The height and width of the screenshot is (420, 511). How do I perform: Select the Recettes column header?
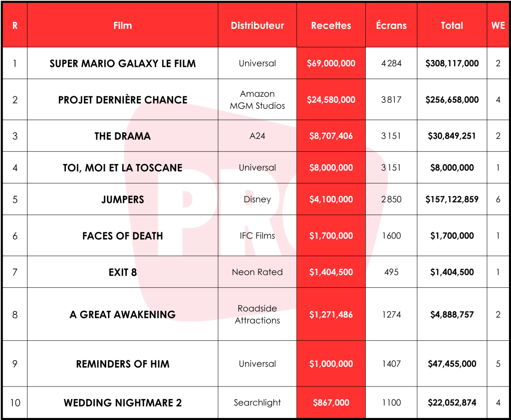331,25
